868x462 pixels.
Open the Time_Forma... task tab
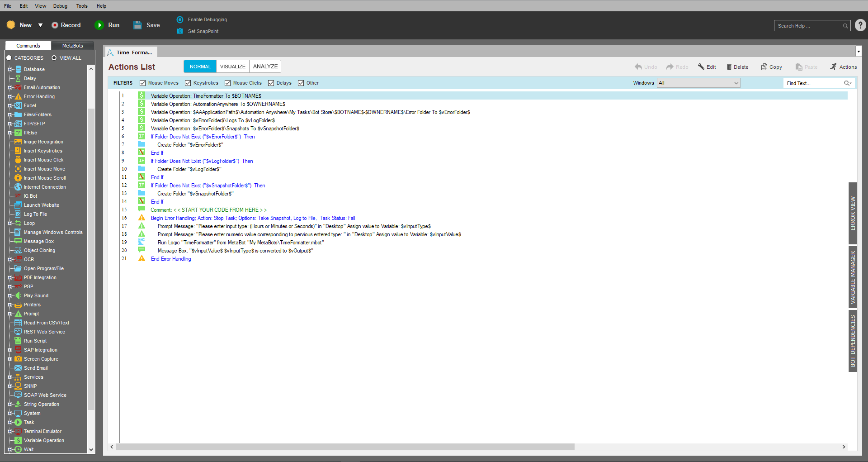click(x=131, y=52)
